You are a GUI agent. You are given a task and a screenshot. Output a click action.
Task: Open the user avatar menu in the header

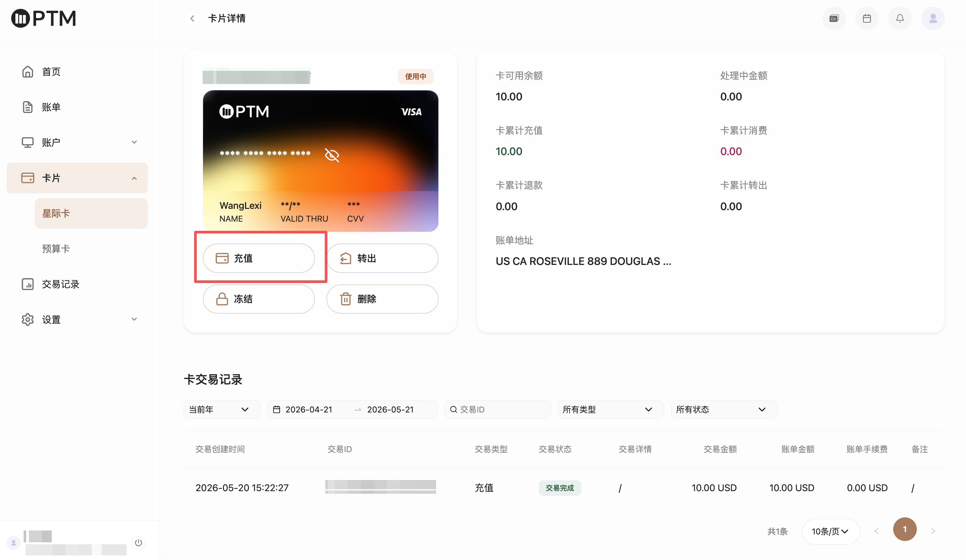[933, 18]
